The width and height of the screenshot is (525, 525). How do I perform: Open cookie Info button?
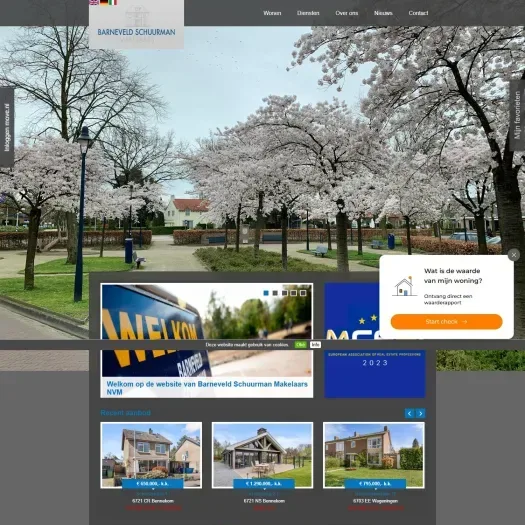coord(315,345)
